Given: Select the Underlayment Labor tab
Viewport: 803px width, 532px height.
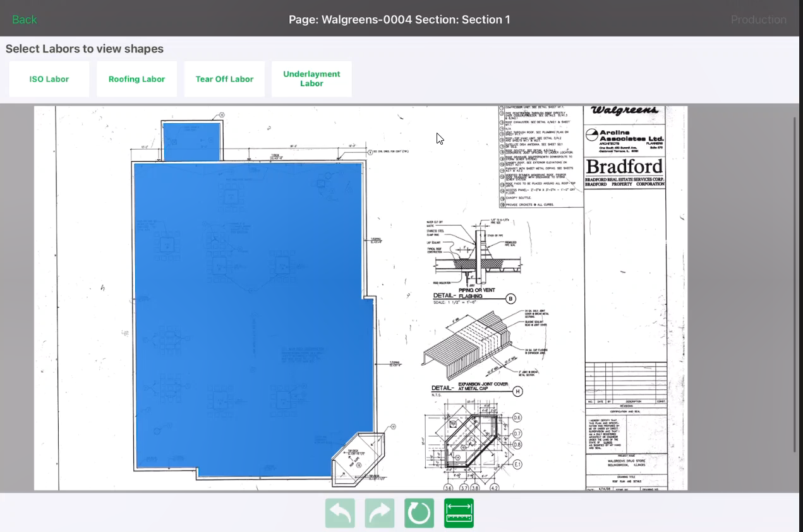Looking at the screenshot, I should click(311, 79).
